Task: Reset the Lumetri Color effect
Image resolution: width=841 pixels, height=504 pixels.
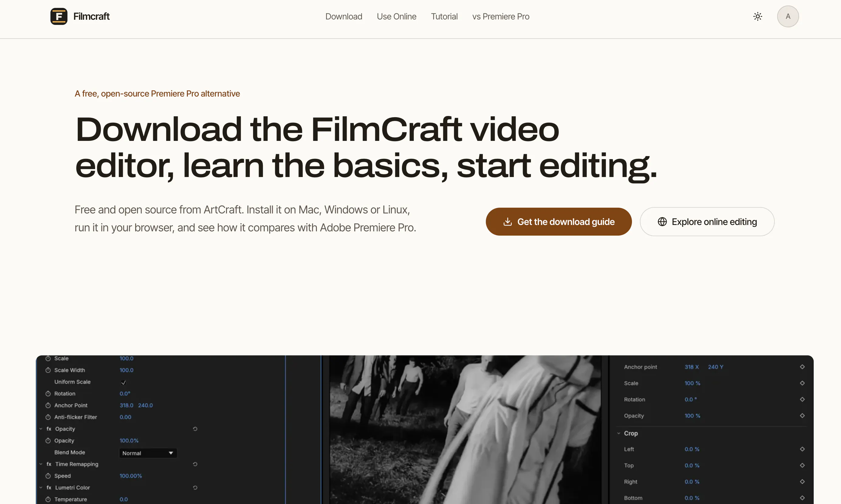Action: [195, 487]
